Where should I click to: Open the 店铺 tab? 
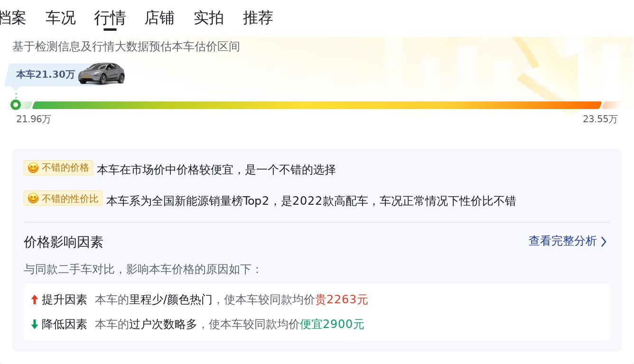159,18
